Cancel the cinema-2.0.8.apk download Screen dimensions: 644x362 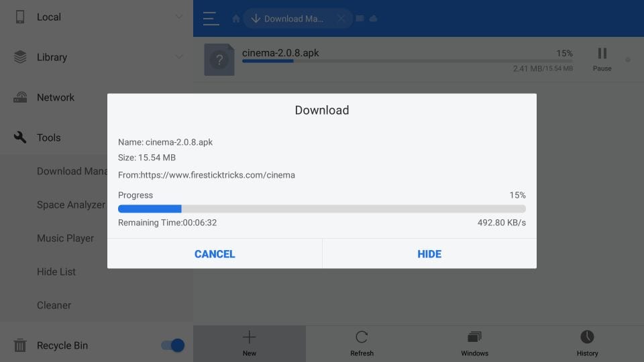(x=215, y=253)
